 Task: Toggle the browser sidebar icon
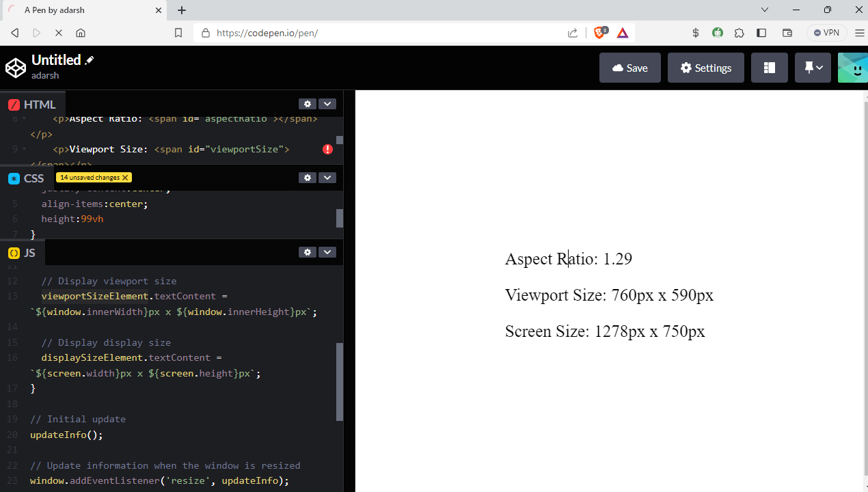point(761,32)
